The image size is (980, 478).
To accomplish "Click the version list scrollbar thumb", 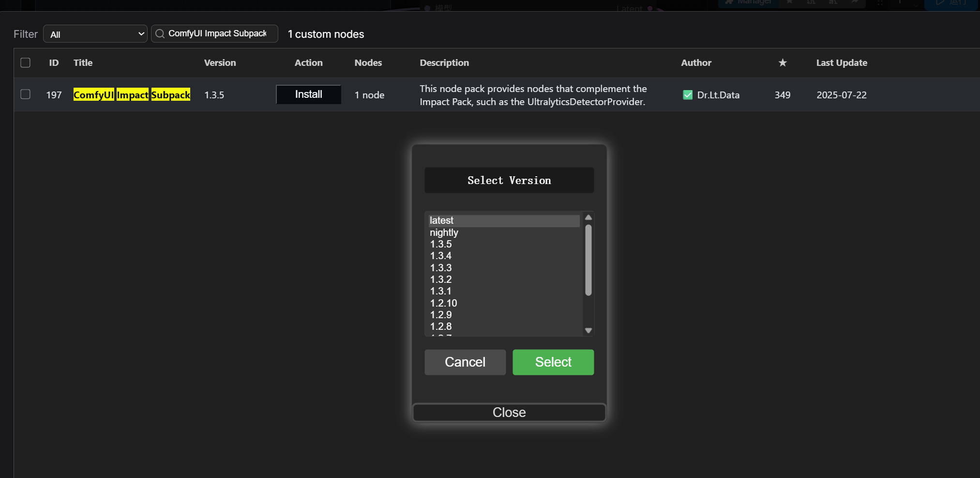I will click(588, 260).
